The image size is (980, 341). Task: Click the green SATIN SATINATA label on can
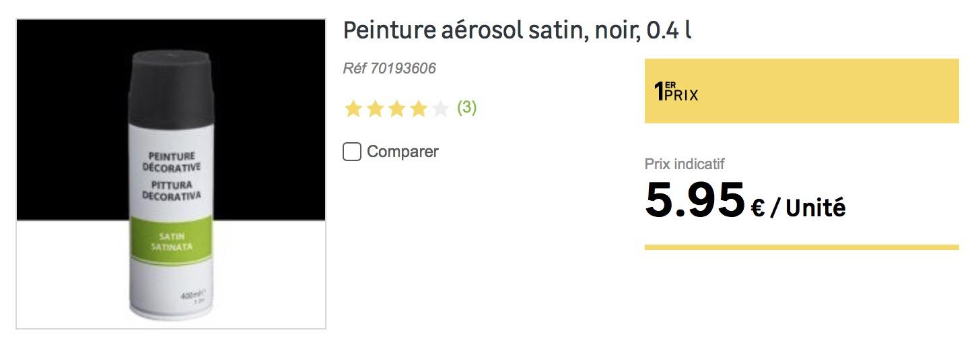(171, 241)
